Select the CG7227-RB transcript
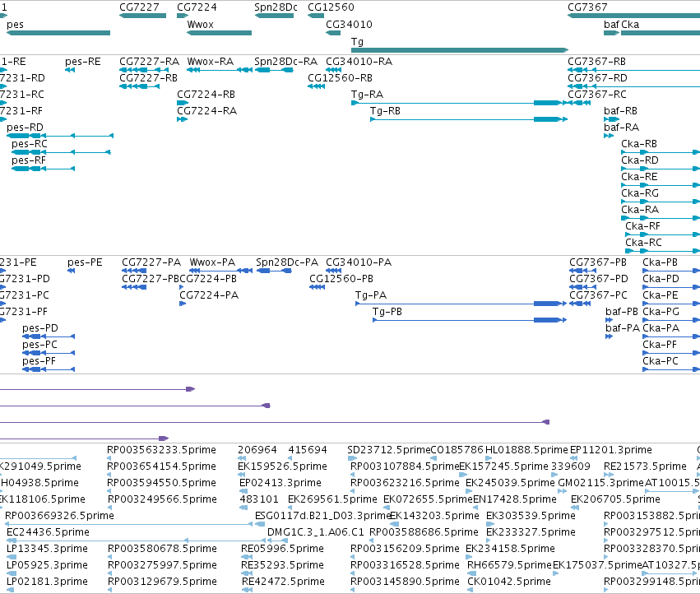Image resolution: width=700 pixels, height=594 pixels. click(x=139, y=86)
